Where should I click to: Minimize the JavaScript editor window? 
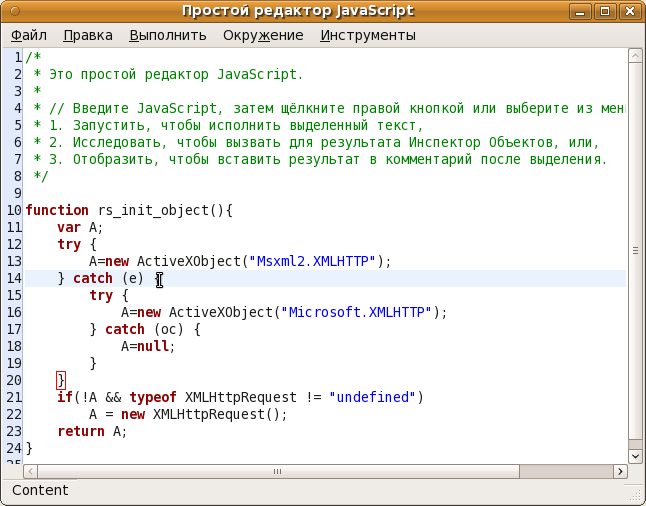tap(581, 11)
